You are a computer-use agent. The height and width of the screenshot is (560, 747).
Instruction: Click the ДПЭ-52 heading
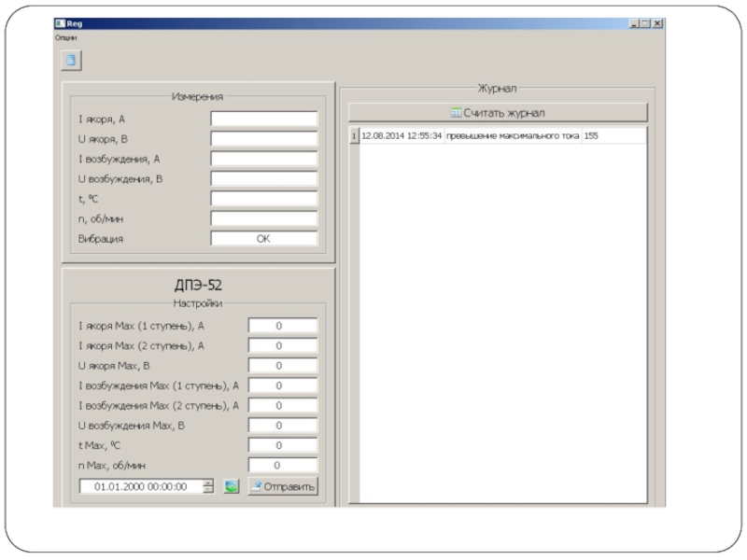(198, 285)
